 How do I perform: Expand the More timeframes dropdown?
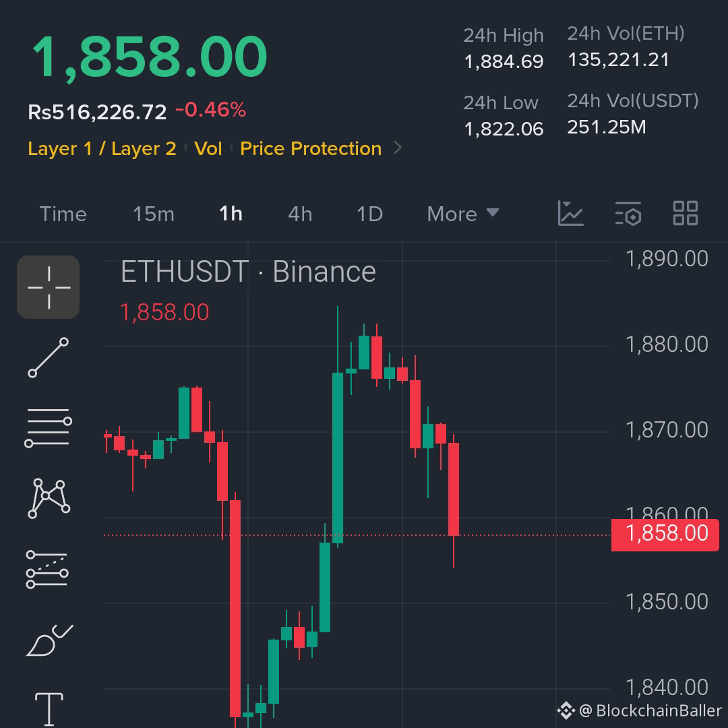click(463, 214)
